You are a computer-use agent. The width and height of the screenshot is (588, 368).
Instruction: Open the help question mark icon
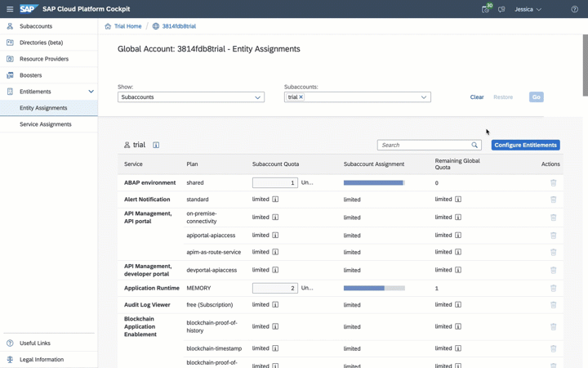click(x=574, y=9)
